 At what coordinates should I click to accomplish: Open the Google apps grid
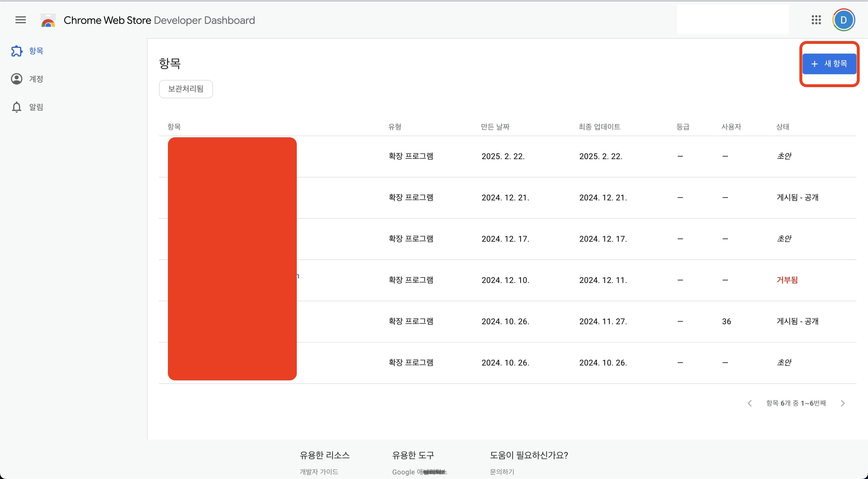click(816, 20)
